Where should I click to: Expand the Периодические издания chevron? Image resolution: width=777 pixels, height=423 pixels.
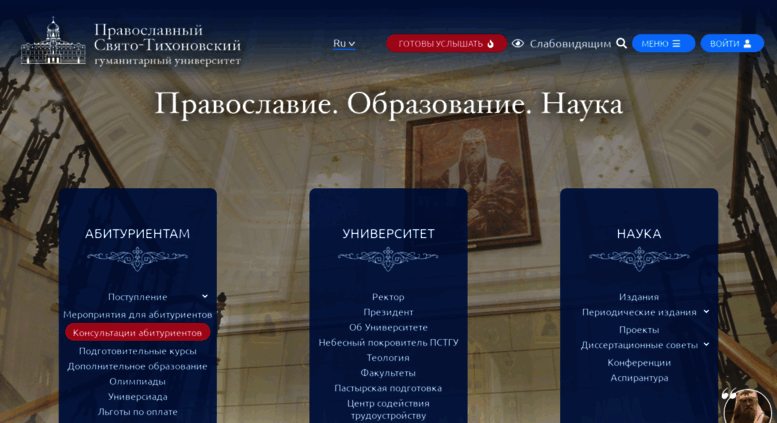point(706,312)
